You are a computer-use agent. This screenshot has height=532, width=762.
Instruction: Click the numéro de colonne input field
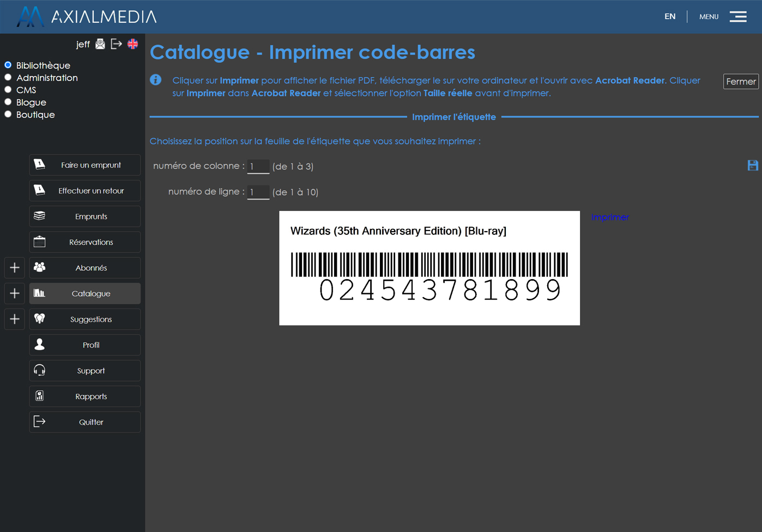258,166
